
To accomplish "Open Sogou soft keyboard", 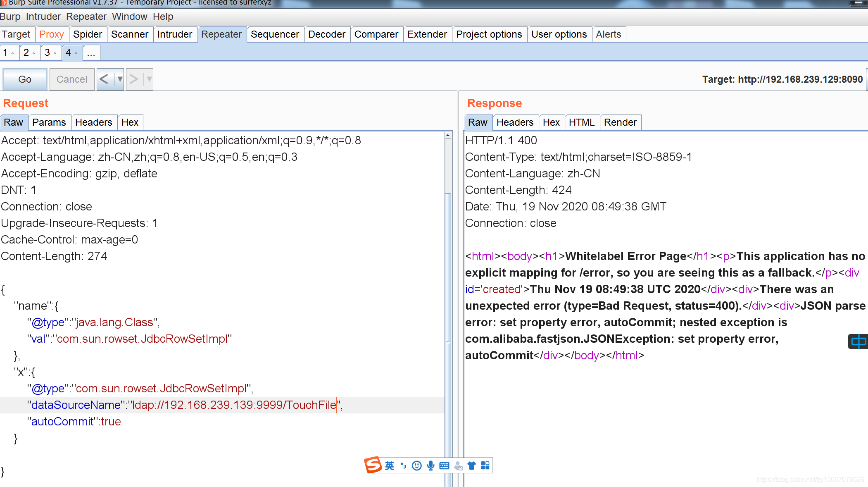I will (445, 466).
